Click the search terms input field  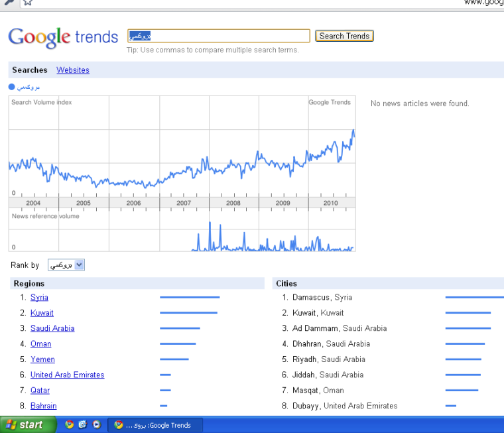218,36
